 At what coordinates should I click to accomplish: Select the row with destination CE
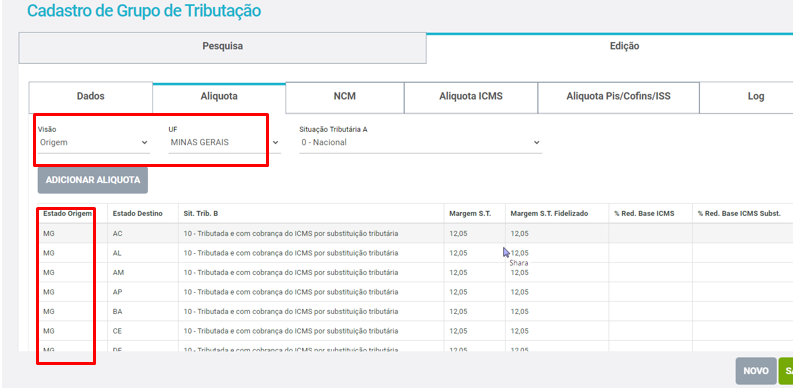(x=415, y=331)
